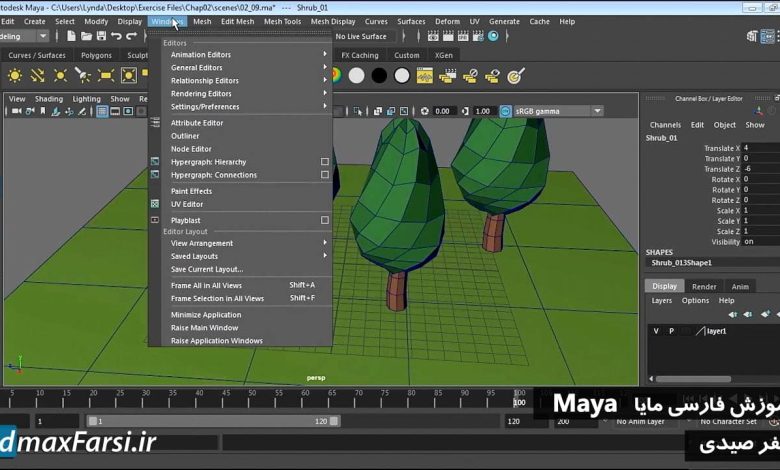
Task: Create an area light from shelf
Action: tap(105, 76)
